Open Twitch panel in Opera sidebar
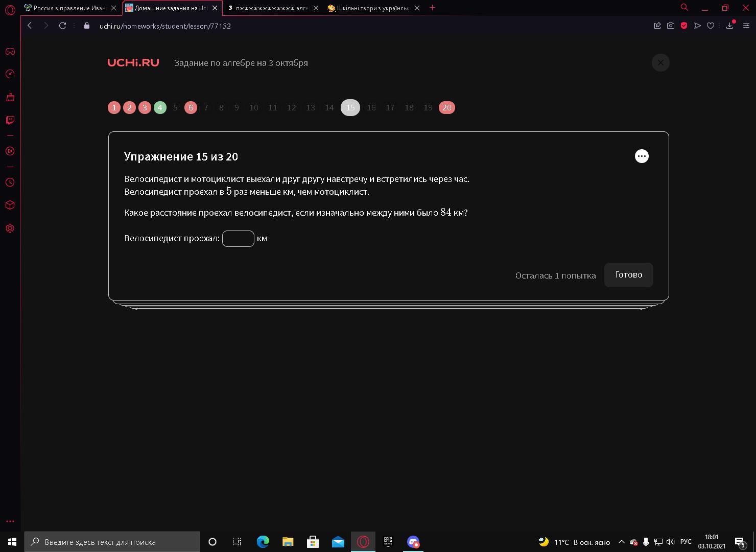This screenshot has height=552, width=756. (x=10, y=120)
